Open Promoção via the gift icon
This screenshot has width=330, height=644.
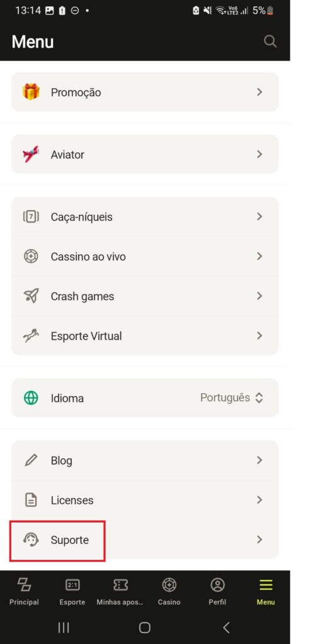(31, 92)
